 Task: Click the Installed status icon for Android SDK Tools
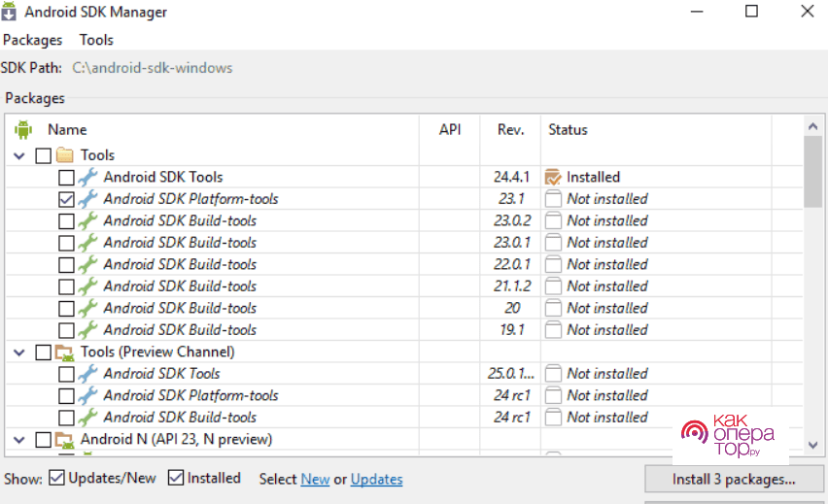click(553, 177)
